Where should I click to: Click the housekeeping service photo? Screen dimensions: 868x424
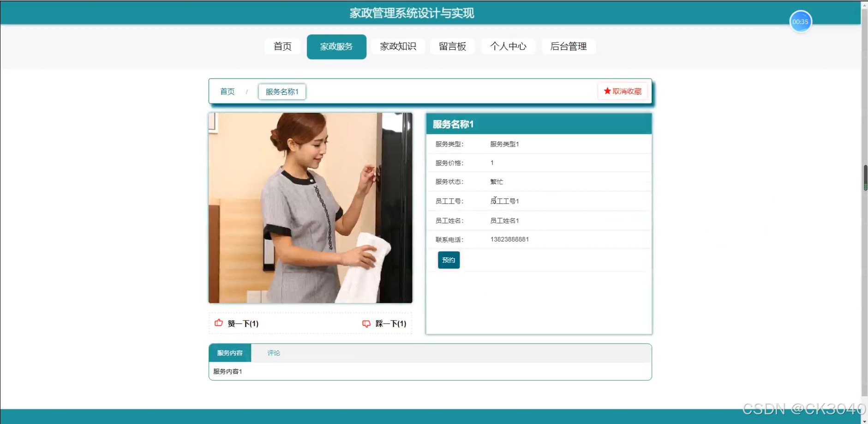pyautogui.click(x=310, y=207)
